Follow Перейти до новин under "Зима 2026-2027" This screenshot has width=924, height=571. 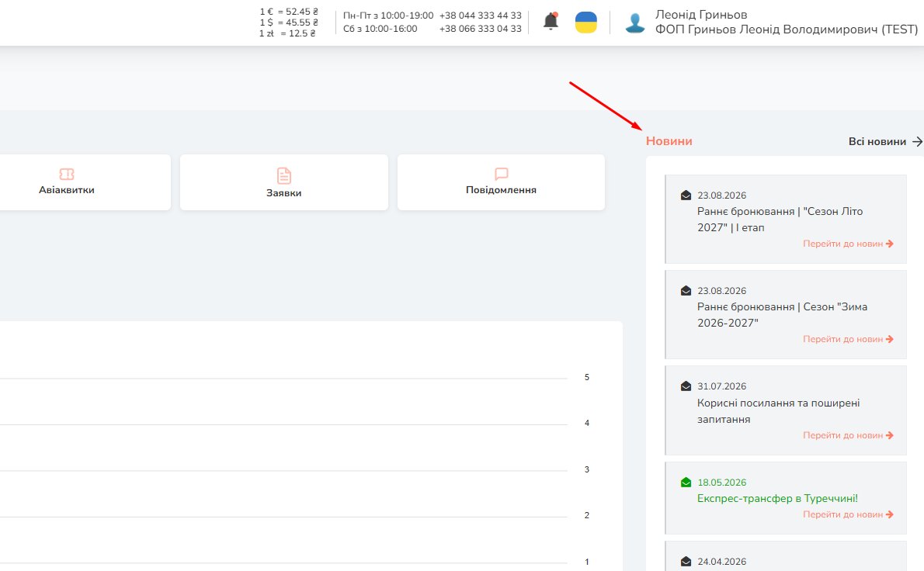click(x=848, y=339)
